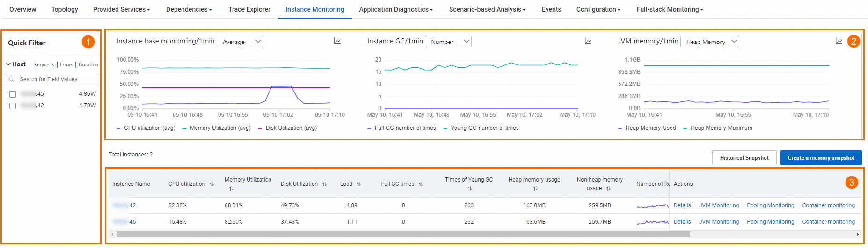The width and height of the screenshot is (868, 248).
Task: Click left arrow of horizontal scrollbar
Action: point(112,234)
